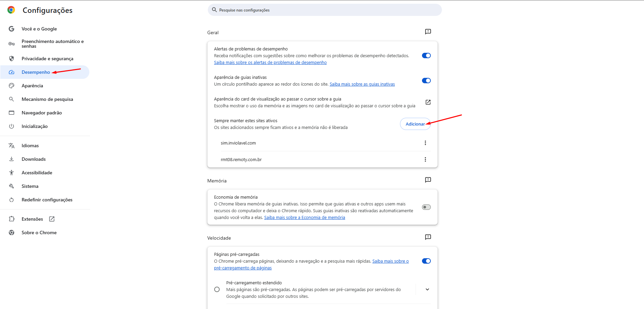
Task: Click the feedback icon next to Velocidade
Action: pyautogui.click(x=428, y=237)
